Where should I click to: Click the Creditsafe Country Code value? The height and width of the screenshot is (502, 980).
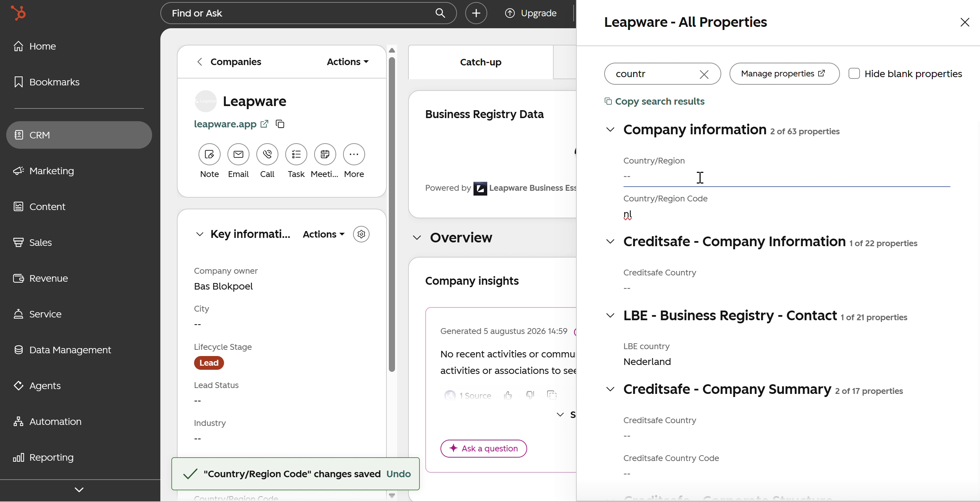[627, 474]
